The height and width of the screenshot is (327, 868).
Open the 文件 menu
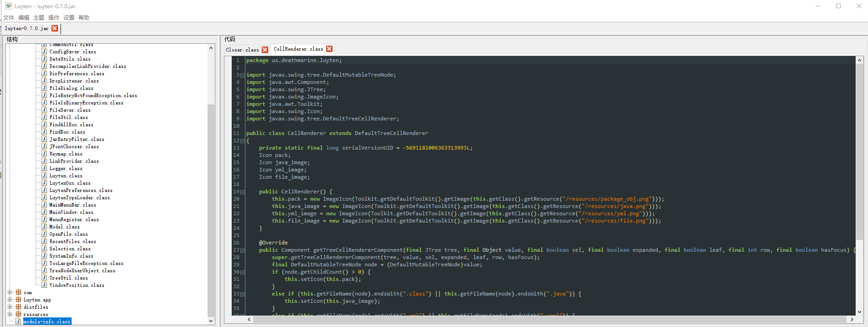click(x=9, y=18)
